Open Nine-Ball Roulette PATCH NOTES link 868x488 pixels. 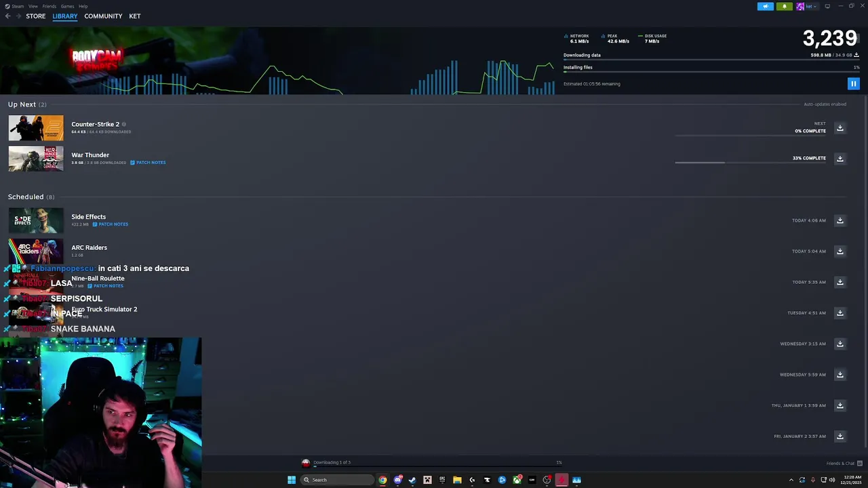point(105,286)
